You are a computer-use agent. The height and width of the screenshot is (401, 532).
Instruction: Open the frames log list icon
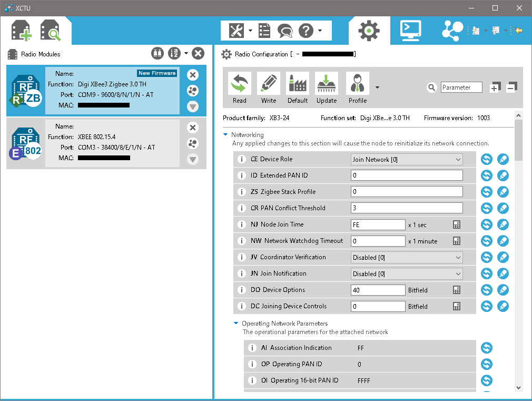tap(264, 31)
